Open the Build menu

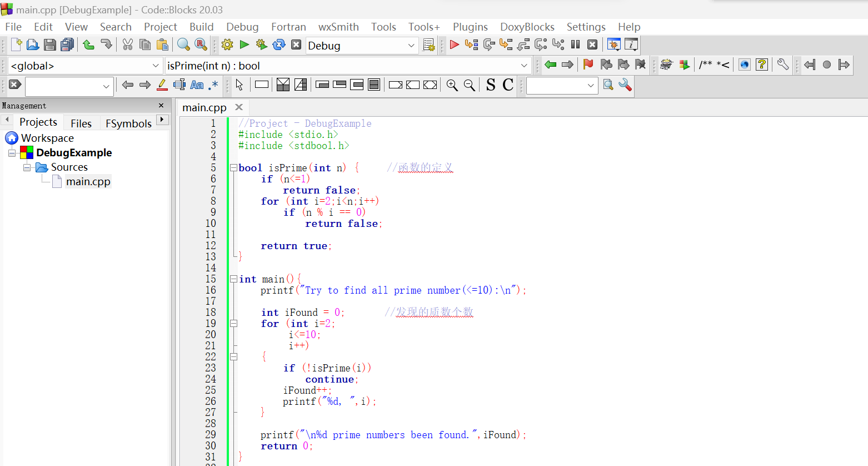pyautogui.click(x=201, y=27)
